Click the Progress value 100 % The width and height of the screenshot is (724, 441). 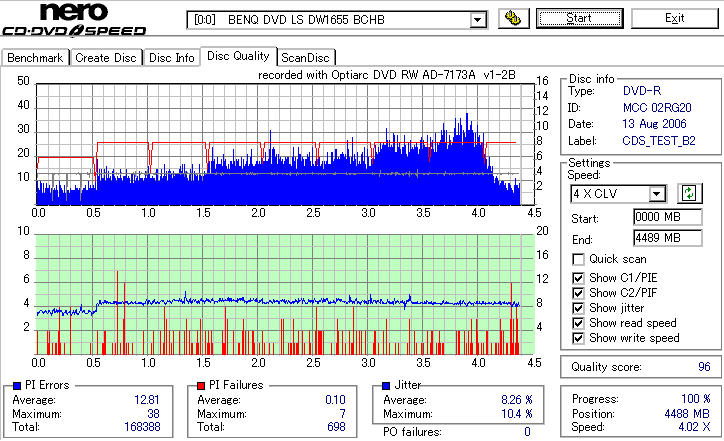[x=695, y=399]
